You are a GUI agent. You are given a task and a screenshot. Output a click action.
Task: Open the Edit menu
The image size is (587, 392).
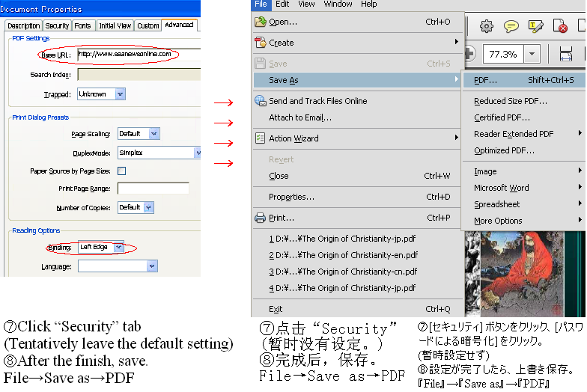point(283,4)
